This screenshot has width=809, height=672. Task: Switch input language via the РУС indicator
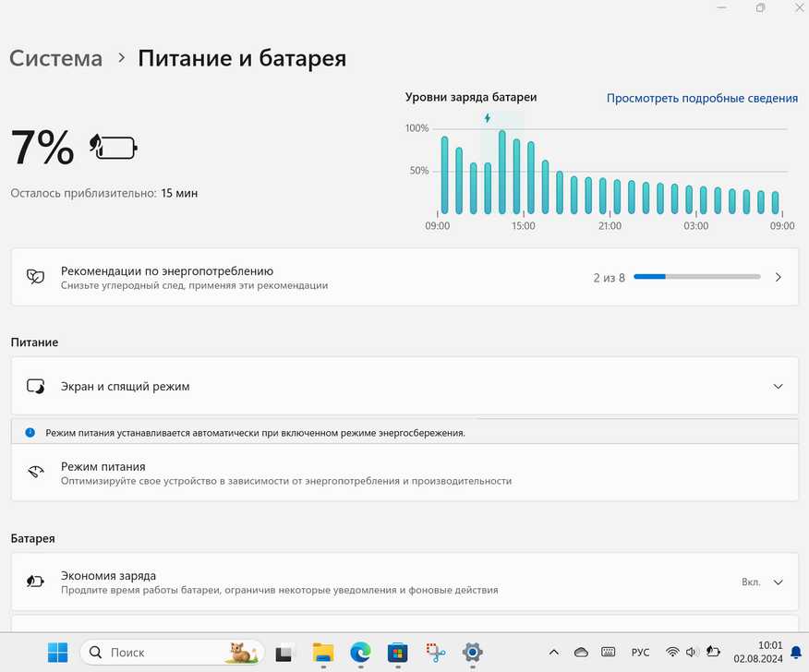coord(640,653)
